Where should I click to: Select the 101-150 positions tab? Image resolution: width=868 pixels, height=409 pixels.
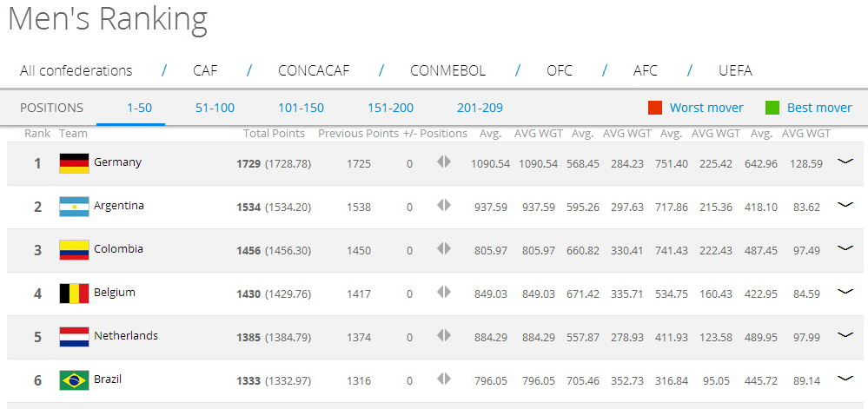(x=301, y=108)
